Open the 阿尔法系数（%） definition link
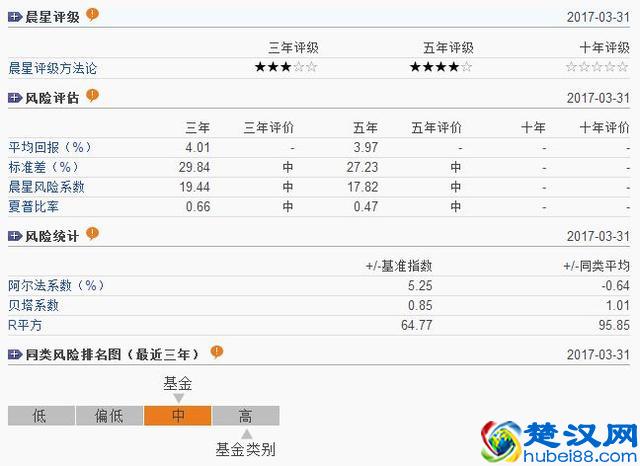 point(56,285)
